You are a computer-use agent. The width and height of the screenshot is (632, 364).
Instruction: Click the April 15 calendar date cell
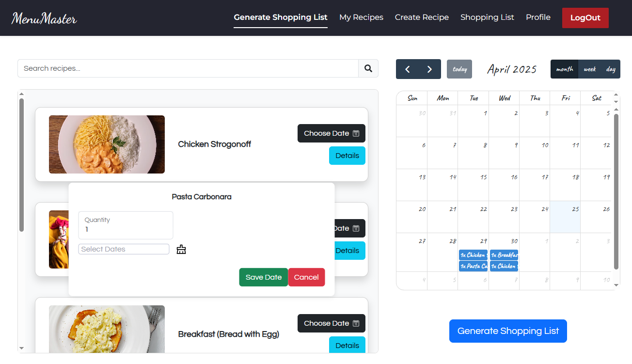click(473, 185)
